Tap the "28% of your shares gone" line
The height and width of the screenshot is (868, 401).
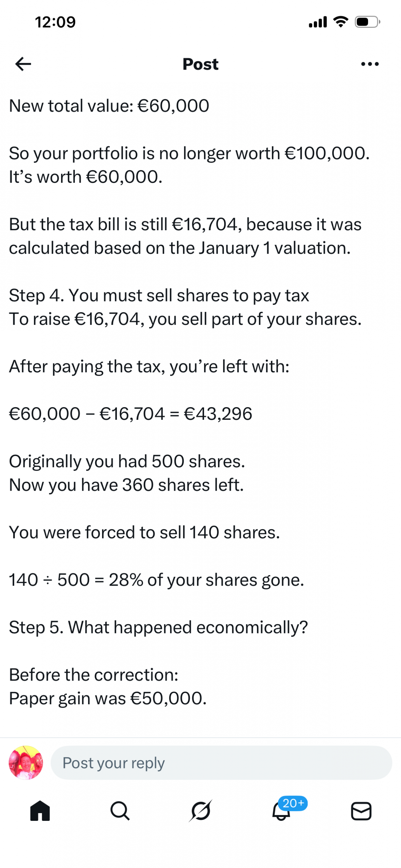(156, 579)
